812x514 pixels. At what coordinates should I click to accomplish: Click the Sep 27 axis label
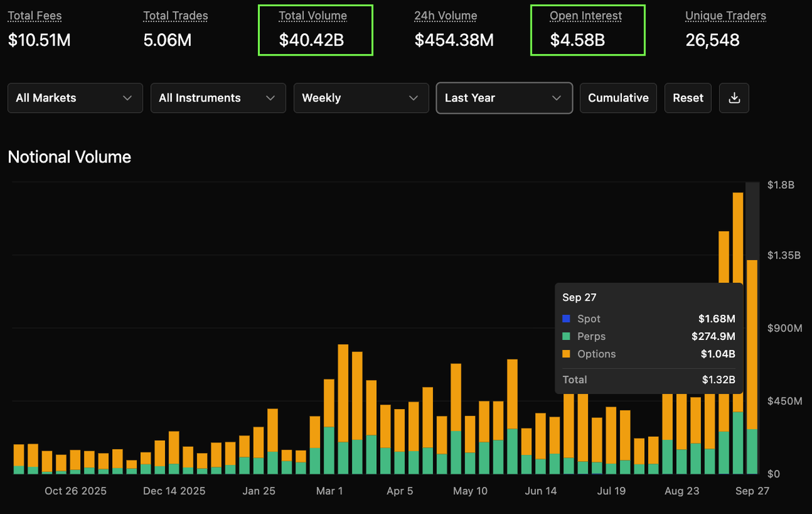tap(752, 491)
